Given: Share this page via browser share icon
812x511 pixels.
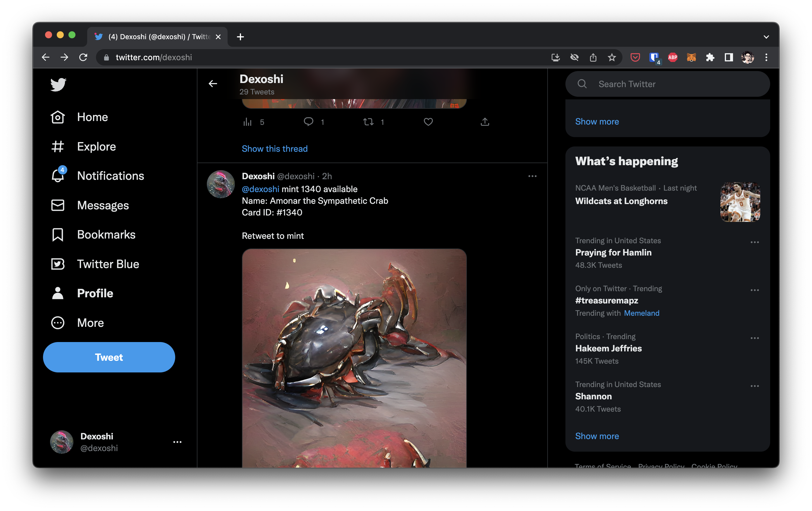Looking at the screenshot, I should tap(593, 57).
